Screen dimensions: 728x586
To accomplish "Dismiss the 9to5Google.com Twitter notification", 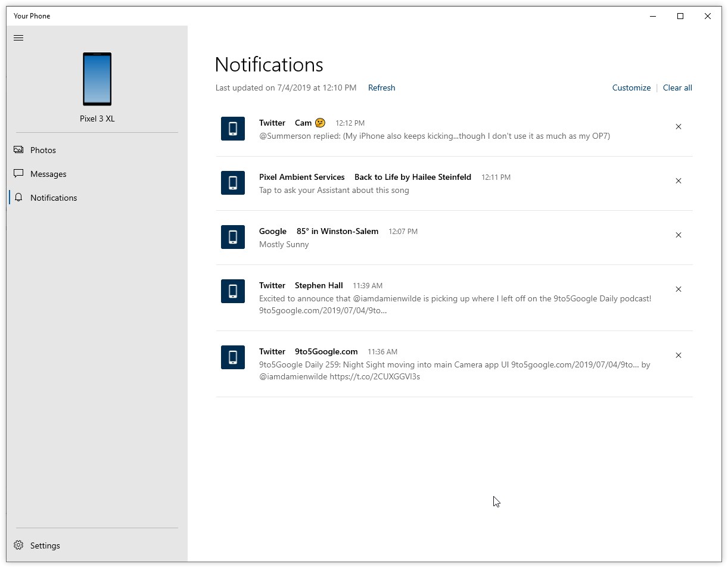I will pos(678,356).
